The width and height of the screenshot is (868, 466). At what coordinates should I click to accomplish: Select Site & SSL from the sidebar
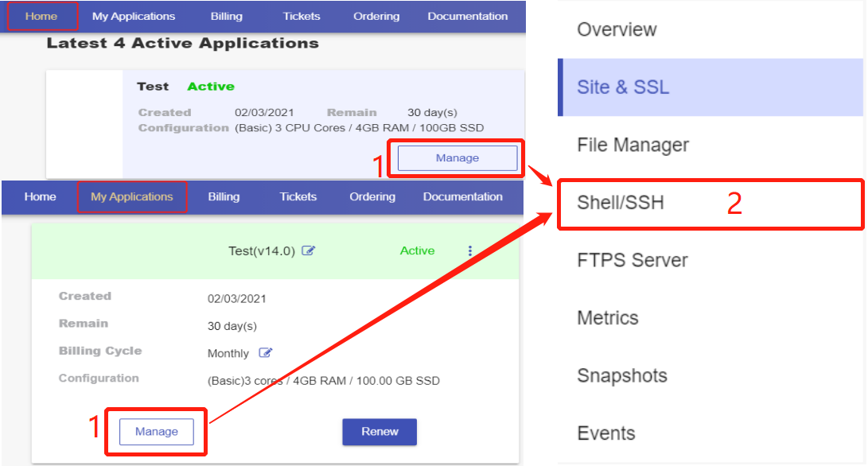[x=625, y=87]
